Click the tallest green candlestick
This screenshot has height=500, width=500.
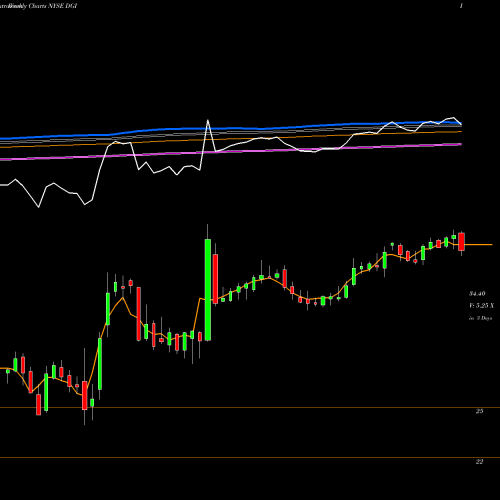click(208, 290)
